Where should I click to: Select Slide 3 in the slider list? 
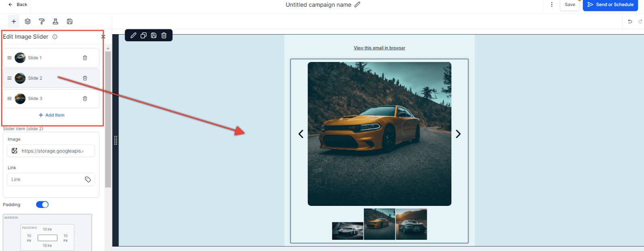click(35, 99)
